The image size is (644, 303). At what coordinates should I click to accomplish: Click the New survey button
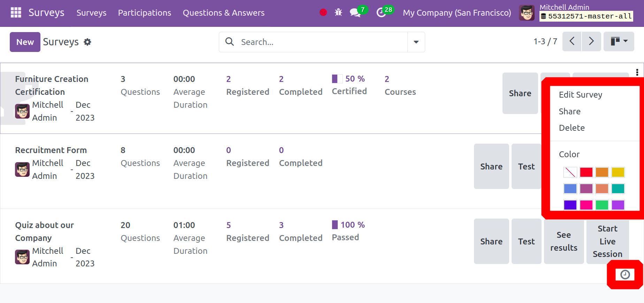25,42
